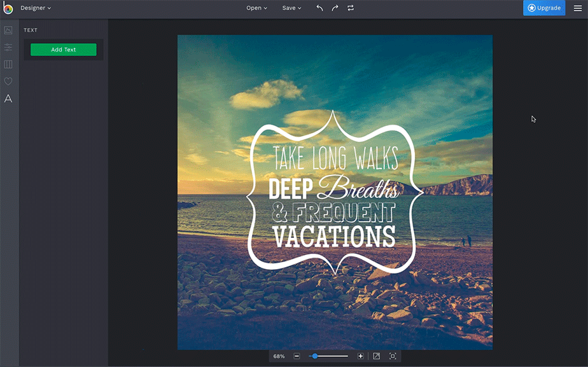Redo the last action
Viewport: 588px width, 367px height.
click(x=335, y=8)
